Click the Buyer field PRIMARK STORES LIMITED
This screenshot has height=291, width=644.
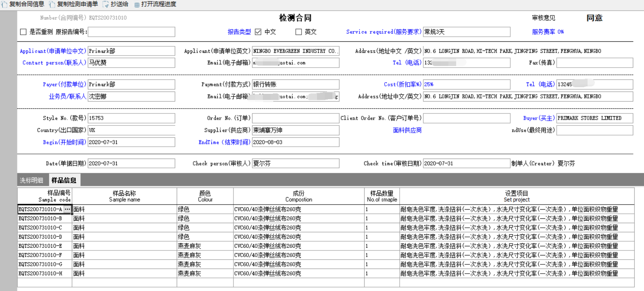595,118
